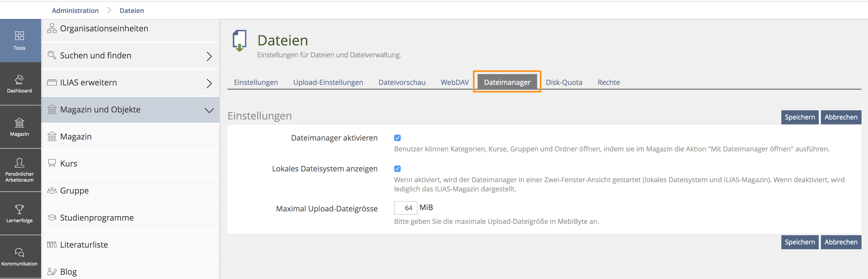Toggle Lokales Dateisystem anzeigen checkbox
Image resolution: width=868 pixels, height=279 pixels.
pyautogui.click(x=397, y=169)
